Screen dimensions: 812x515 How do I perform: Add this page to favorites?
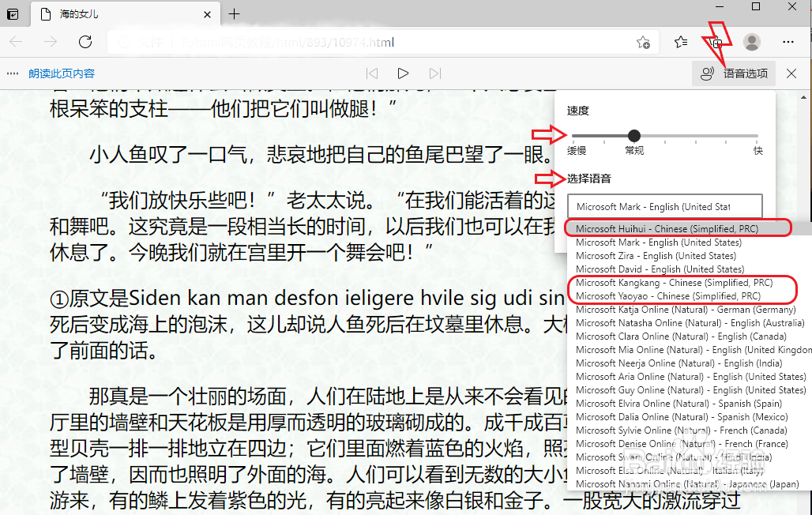click(x=643, y=43)
